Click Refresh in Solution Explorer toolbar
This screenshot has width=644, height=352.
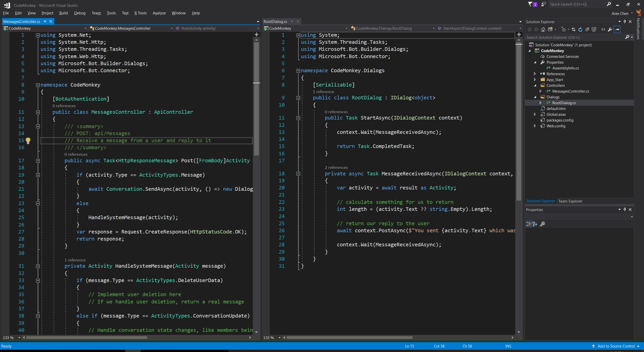click(x=580, y=29)
